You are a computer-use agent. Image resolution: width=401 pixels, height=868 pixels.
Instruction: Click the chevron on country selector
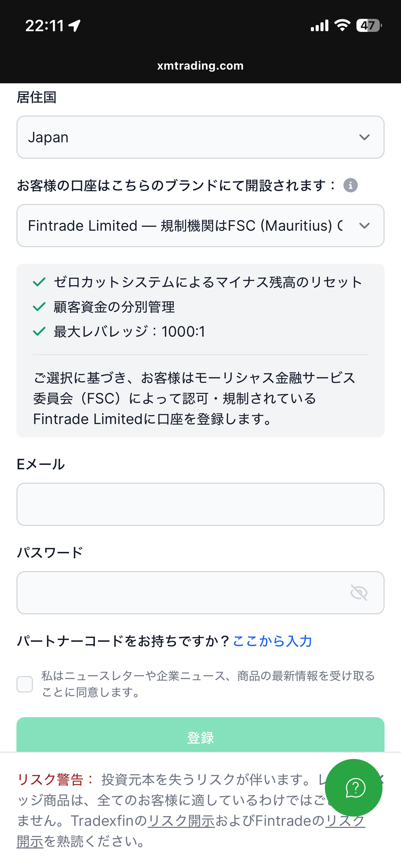tap(364, 137)
